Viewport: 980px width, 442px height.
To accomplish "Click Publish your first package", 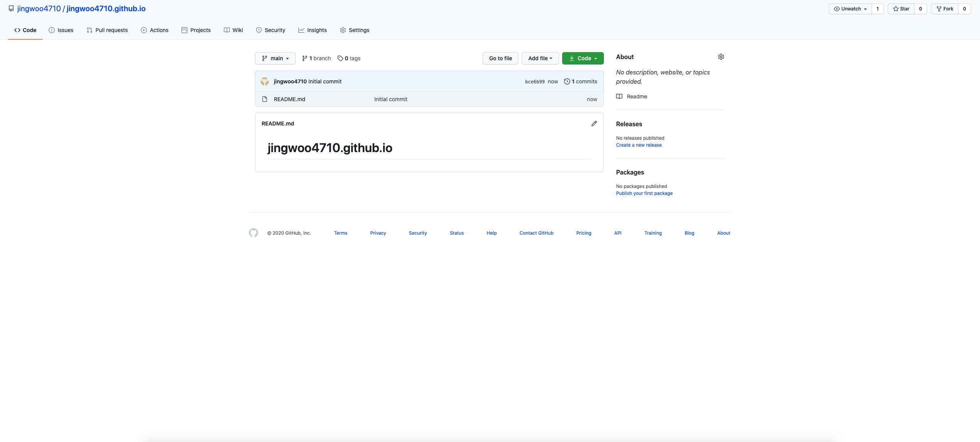I will pyautogui.click(x=644, y=193).
